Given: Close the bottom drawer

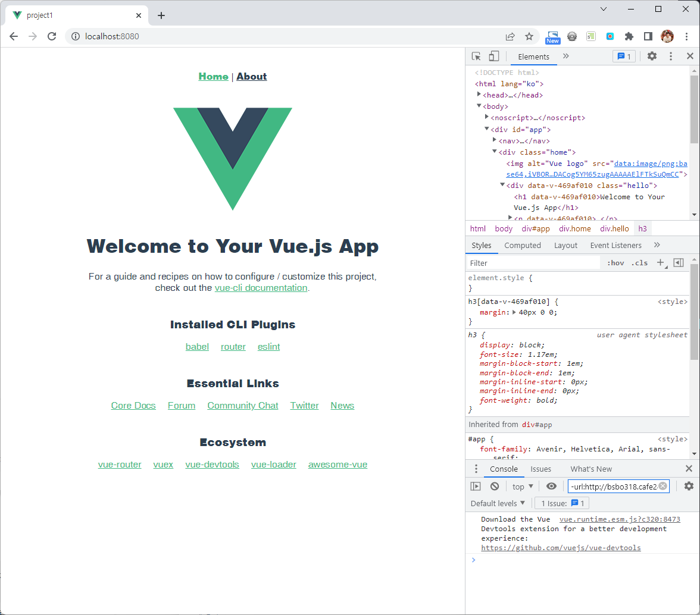Looking at the screenshot, I should [689, 469].
